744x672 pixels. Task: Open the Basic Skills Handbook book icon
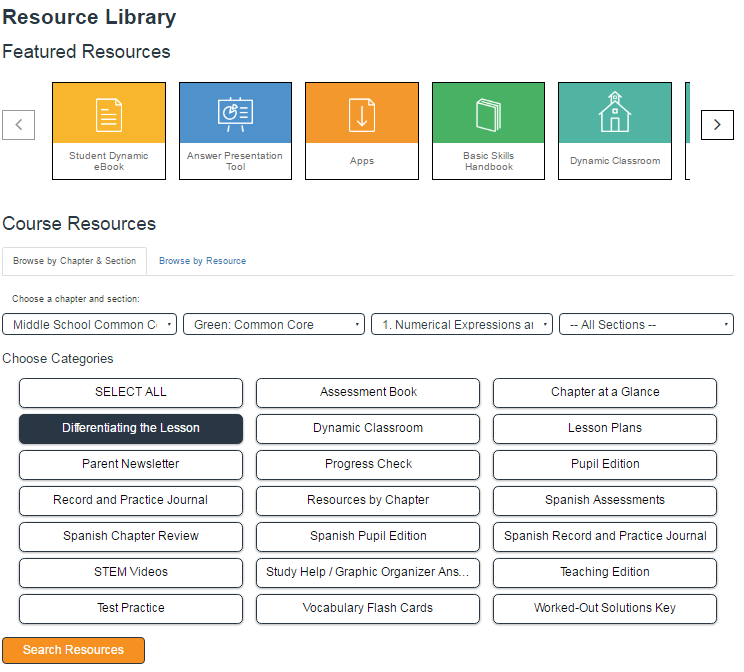[x=488, y=115]
